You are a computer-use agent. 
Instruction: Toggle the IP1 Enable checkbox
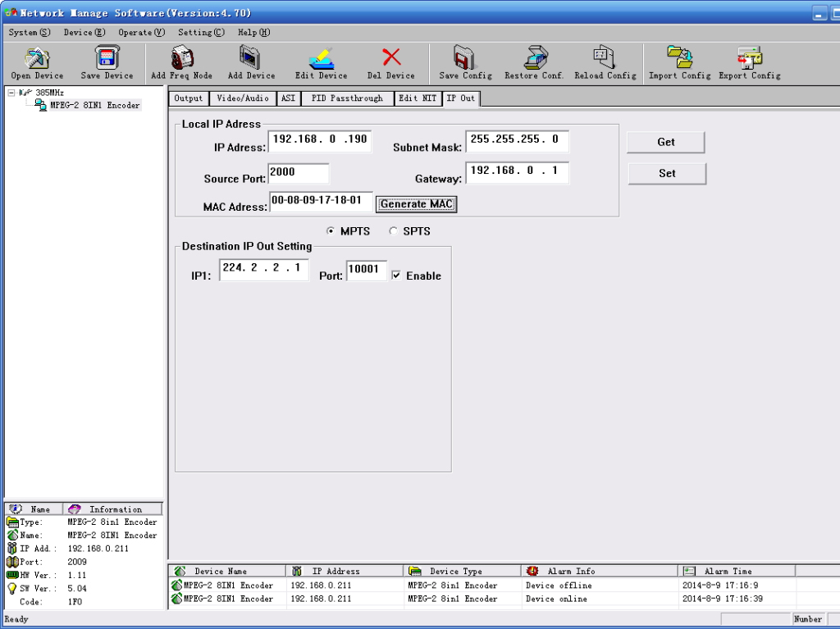coord(396,276)
